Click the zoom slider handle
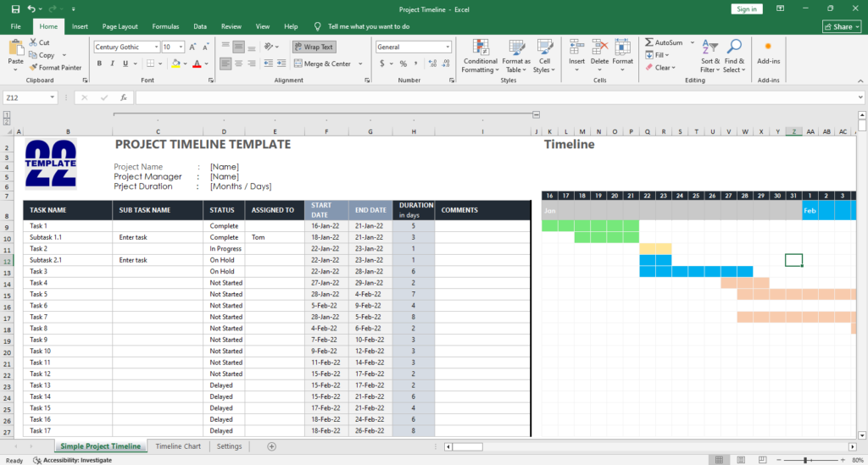The width and height of the screenshot is (868, 465). point(805,460)
